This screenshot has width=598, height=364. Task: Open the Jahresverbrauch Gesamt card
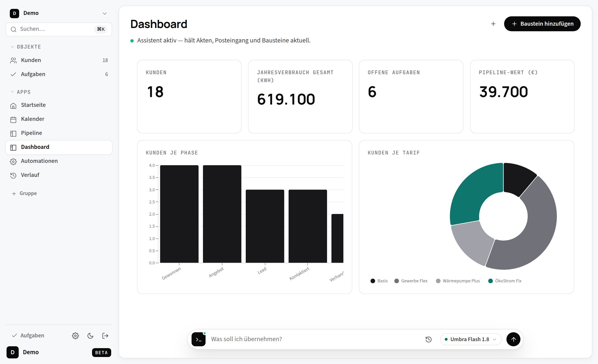pos(300,97)
